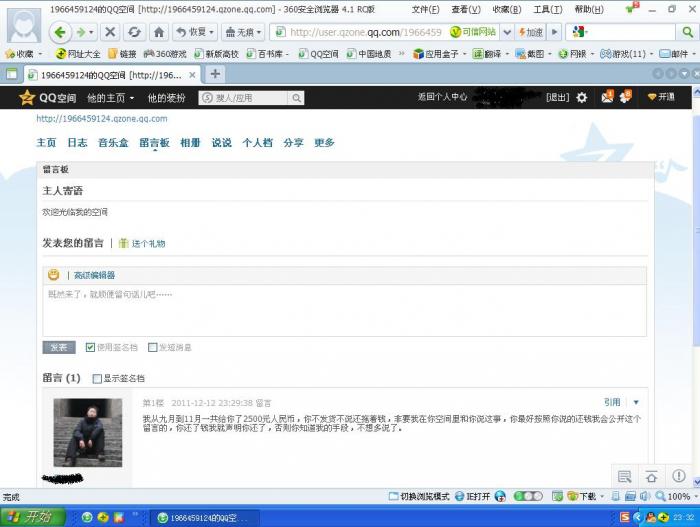Stop page loading with X button

110,32
